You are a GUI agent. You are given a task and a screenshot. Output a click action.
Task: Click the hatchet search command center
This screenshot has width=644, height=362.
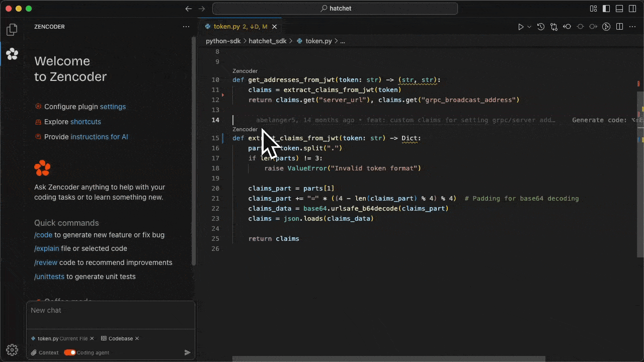tap(335, 9)
